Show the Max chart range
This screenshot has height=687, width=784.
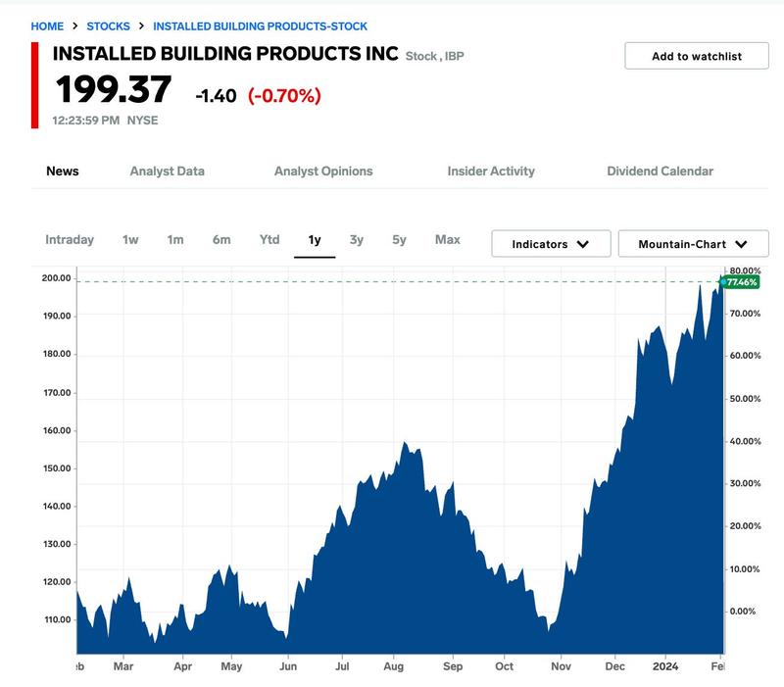pyautogui.click(x=448, y=239)
